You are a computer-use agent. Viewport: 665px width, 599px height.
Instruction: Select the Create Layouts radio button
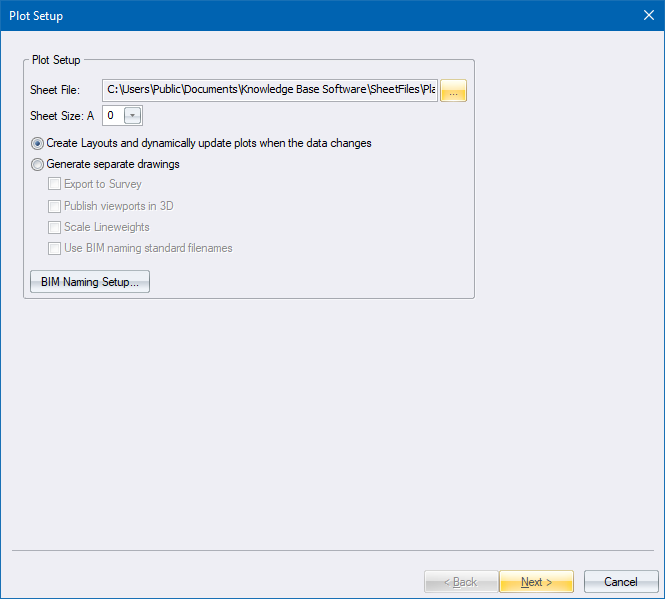click(x=38, y=143)
